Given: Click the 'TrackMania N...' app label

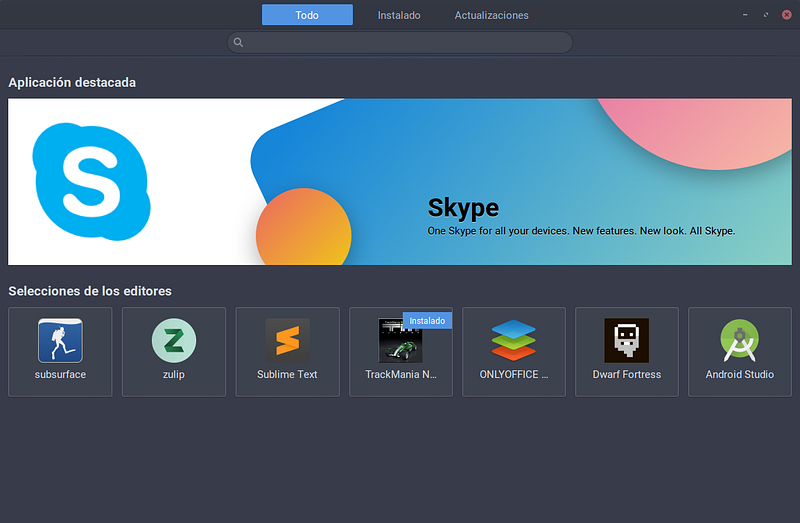Looking at the screenshot, I should tap(401, 374).
